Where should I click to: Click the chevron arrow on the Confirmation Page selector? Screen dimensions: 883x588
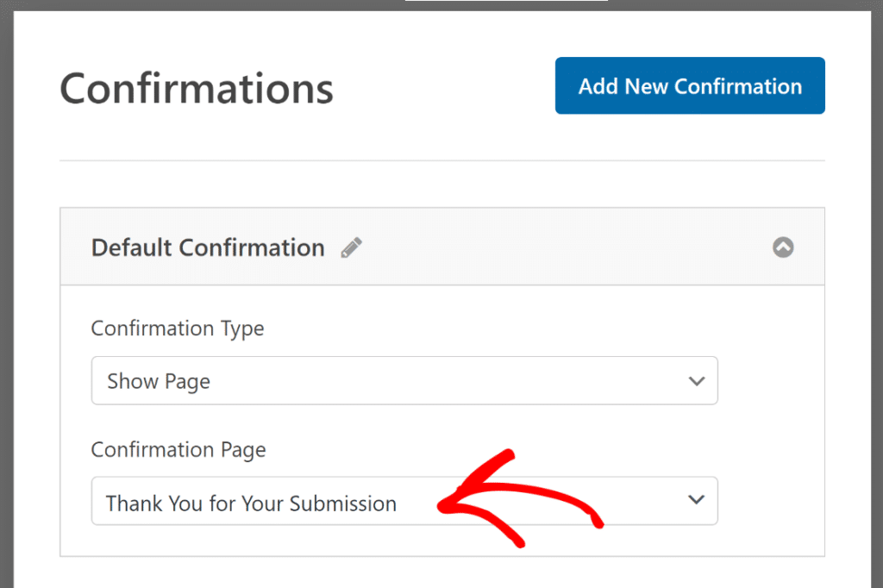697,501
